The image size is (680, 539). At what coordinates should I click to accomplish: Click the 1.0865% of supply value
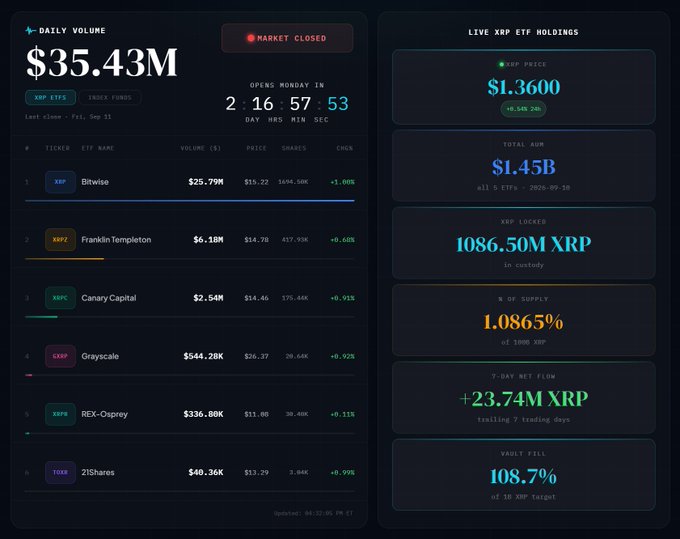point(523,322)
